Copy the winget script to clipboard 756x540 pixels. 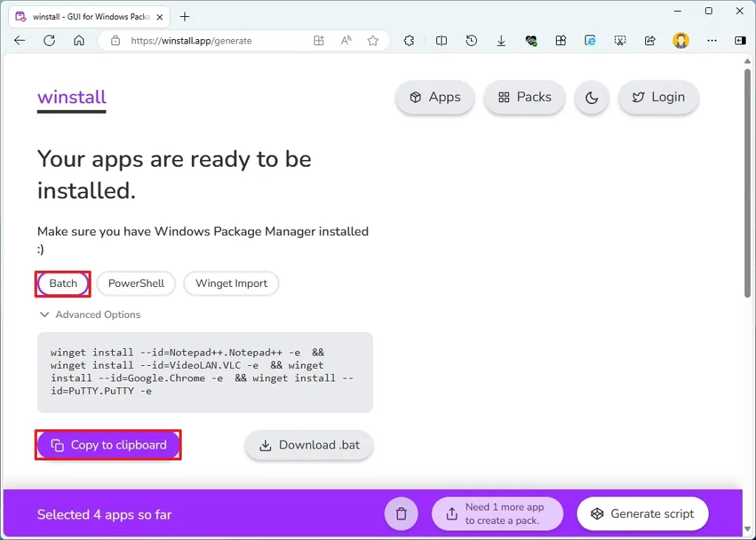[x=108, y=445]
